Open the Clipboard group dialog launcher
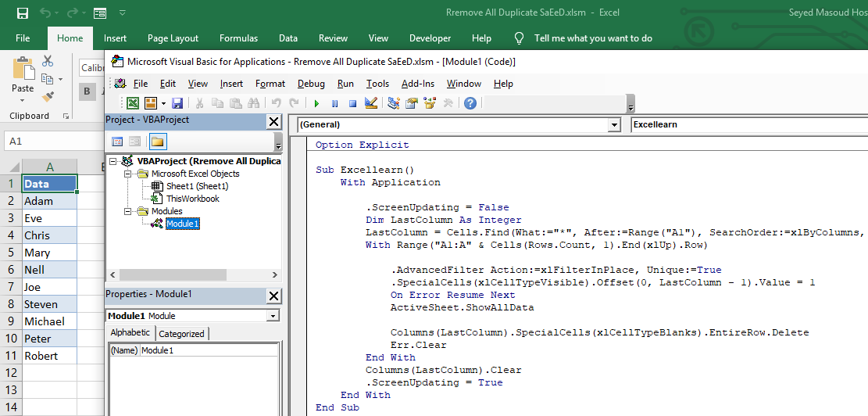This screenshot has width=868, height=416. (x=66, y=116)
